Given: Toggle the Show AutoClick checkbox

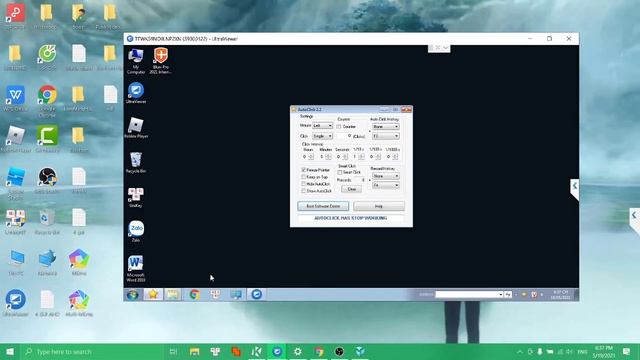Looking at the screenshot, I should pyautogui.click(x=304, y=191).
